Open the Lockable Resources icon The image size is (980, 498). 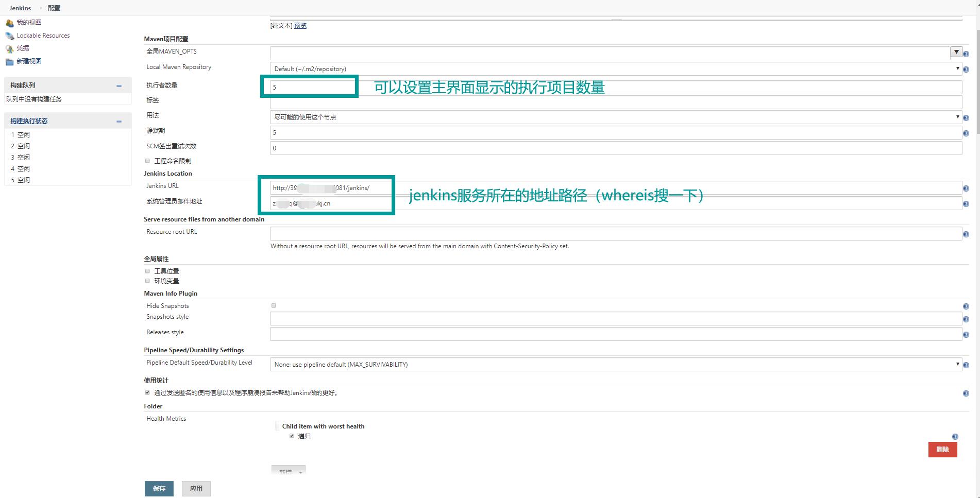click(10, 36)
